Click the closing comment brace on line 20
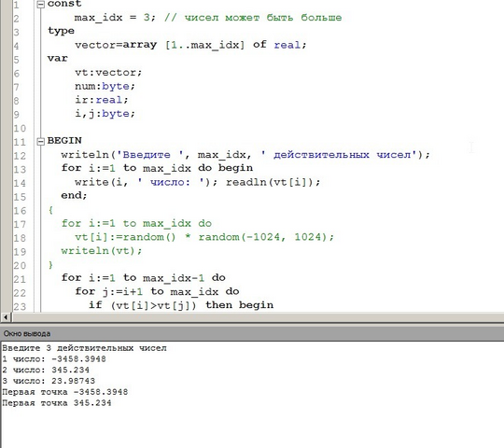Viewport: 504px width, 448px height. (x=50, y=265)
